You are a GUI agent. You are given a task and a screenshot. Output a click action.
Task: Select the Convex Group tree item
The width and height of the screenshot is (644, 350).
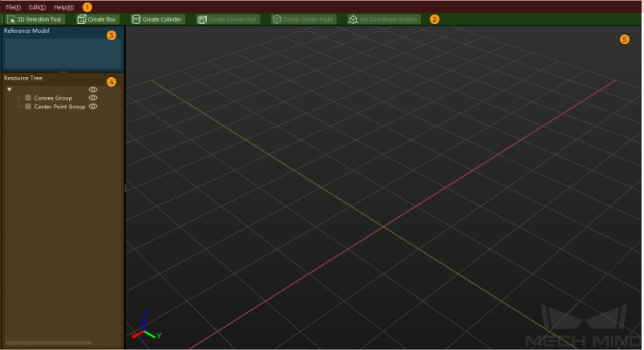point(53,98)
